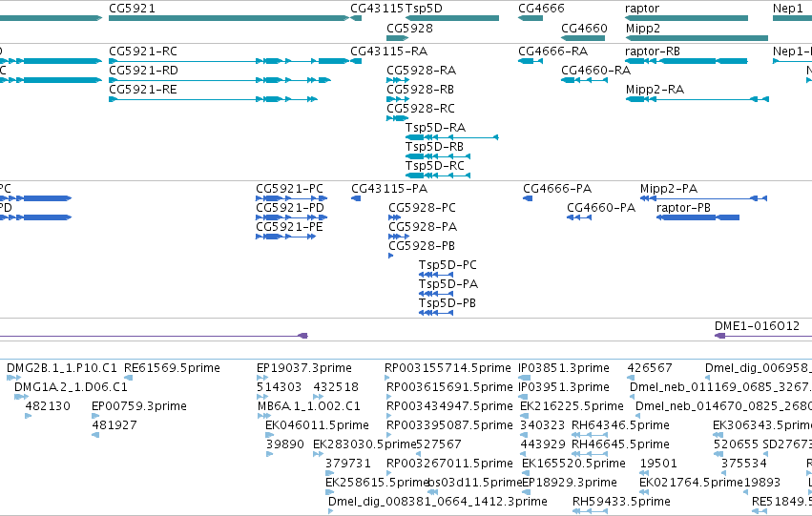Click transcript Tsp5D-RC
The height and width of the screenshot is (516, 812).
[x=435, y=166]
